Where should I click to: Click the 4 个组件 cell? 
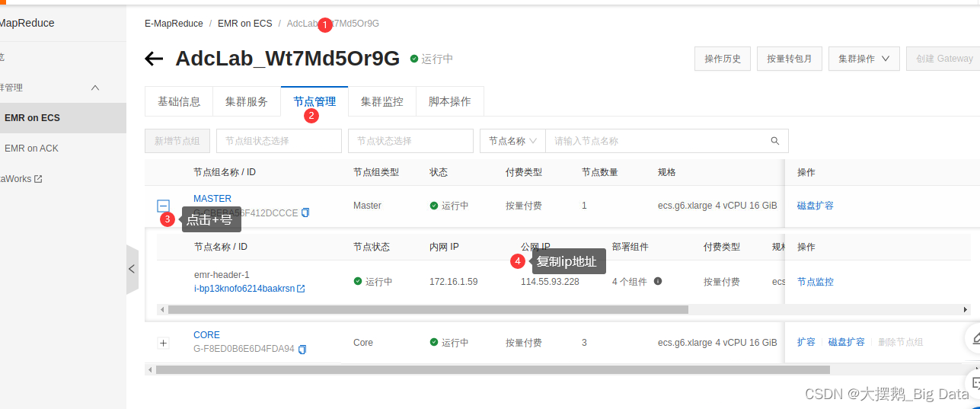[x=630, y=282]
